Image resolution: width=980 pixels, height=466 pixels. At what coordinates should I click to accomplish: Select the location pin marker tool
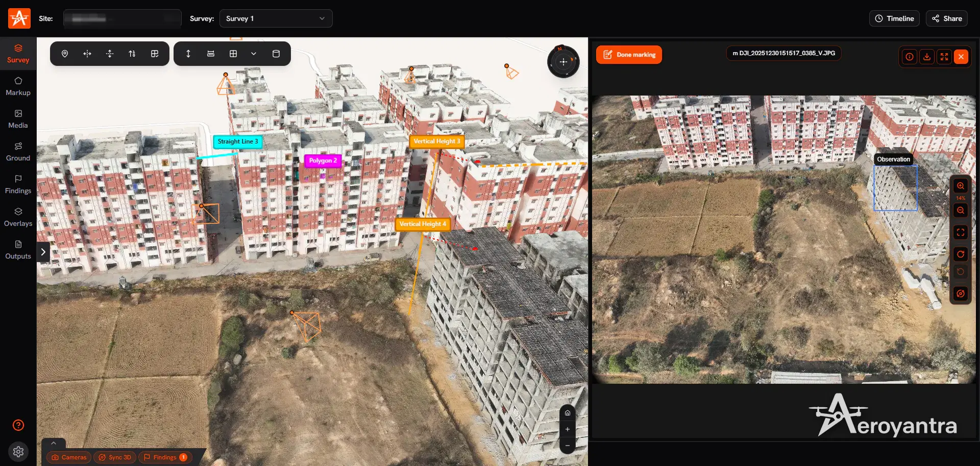(65, 54)
